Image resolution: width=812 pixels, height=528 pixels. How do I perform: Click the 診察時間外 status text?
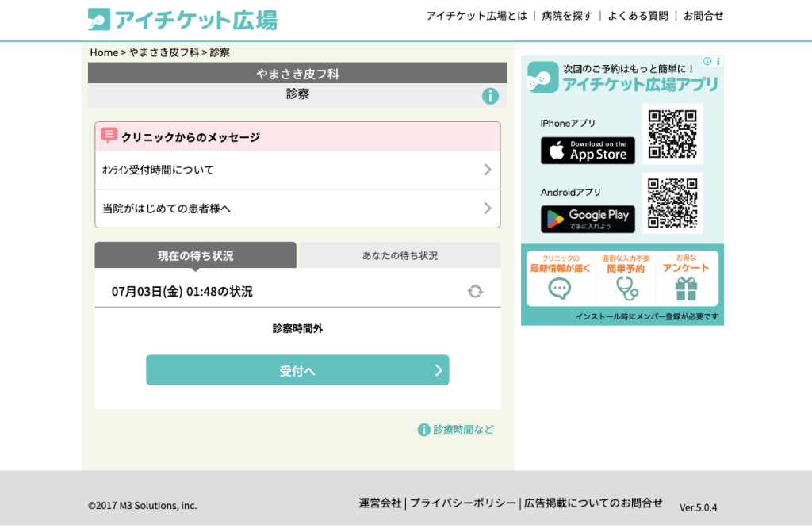[297, 329]
